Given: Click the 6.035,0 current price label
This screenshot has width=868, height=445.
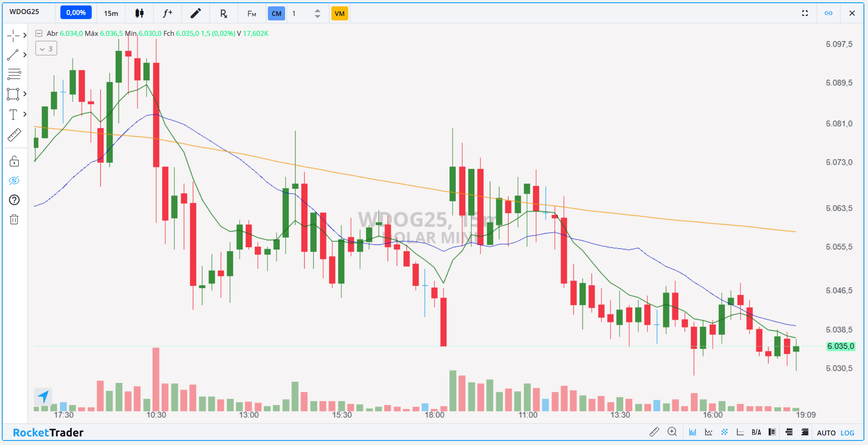Looking at the screenshot, I should coord(841,347).
